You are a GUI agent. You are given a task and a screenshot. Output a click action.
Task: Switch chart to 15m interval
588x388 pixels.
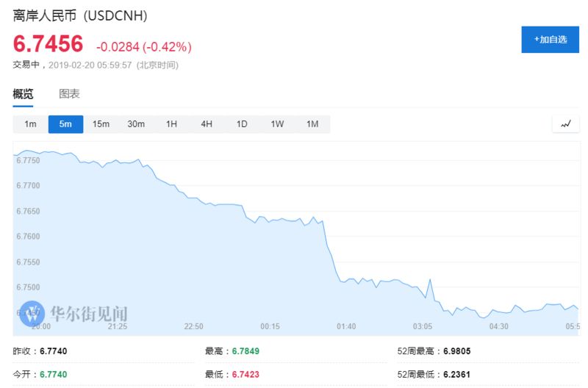click(x=101, y=124)
